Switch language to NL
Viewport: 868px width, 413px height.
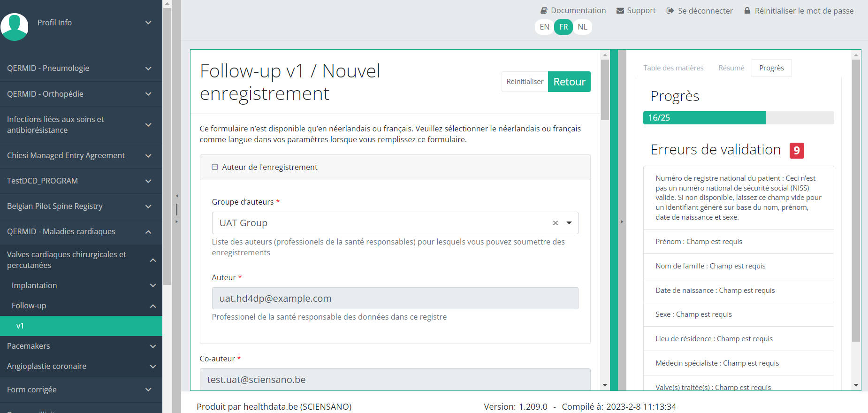582,27
